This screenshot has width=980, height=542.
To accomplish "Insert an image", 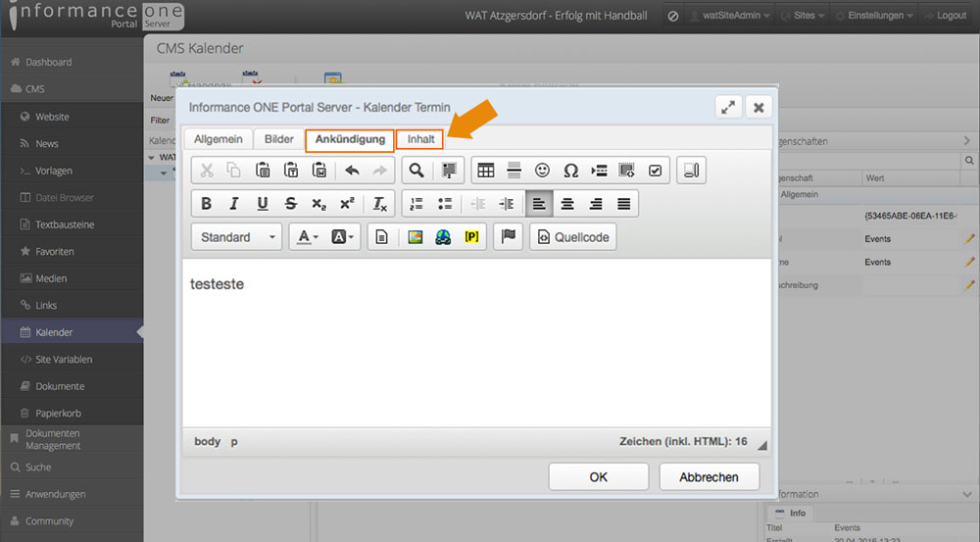I will click(x=415, y=237).
